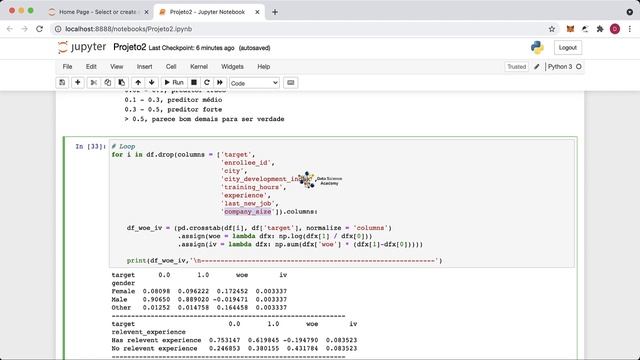Image resolution: width=640 pixels, height=360 pixels.
Task: Click the 'enrollee_id' string in code
Action: (x=246, y=162)
